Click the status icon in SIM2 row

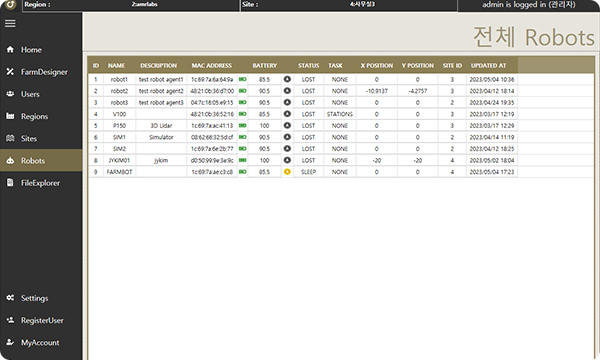(287, 148)
